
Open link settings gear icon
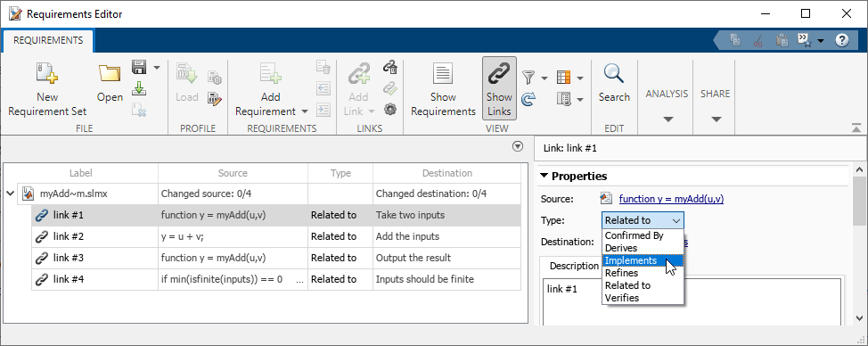(390, 110)
